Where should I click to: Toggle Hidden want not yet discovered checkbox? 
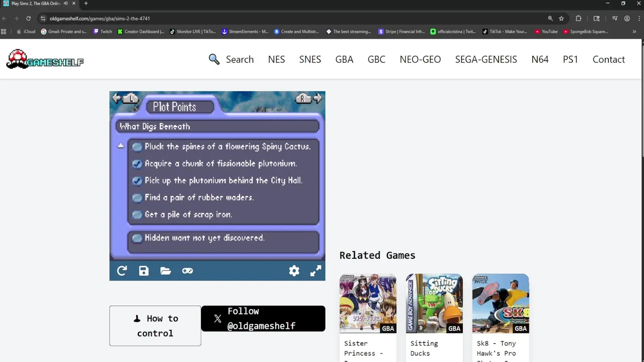pos(137,238)
